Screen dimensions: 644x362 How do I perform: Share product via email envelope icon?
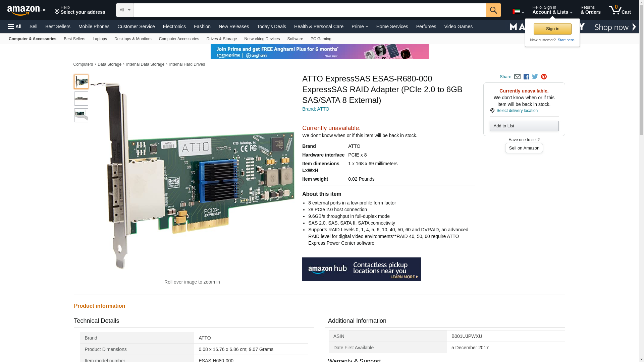click(x=517, y=77)
